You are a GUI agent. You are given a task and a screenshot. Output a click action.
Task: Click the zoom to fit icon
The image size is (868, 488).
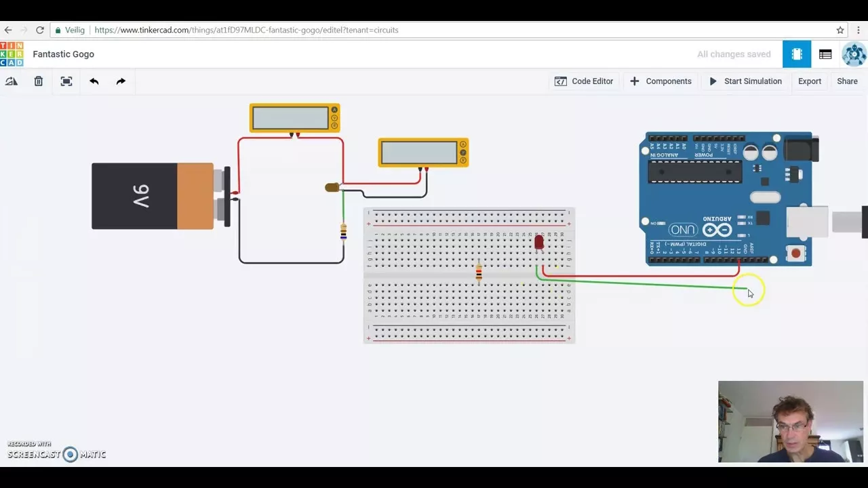[x=66, y=81]
